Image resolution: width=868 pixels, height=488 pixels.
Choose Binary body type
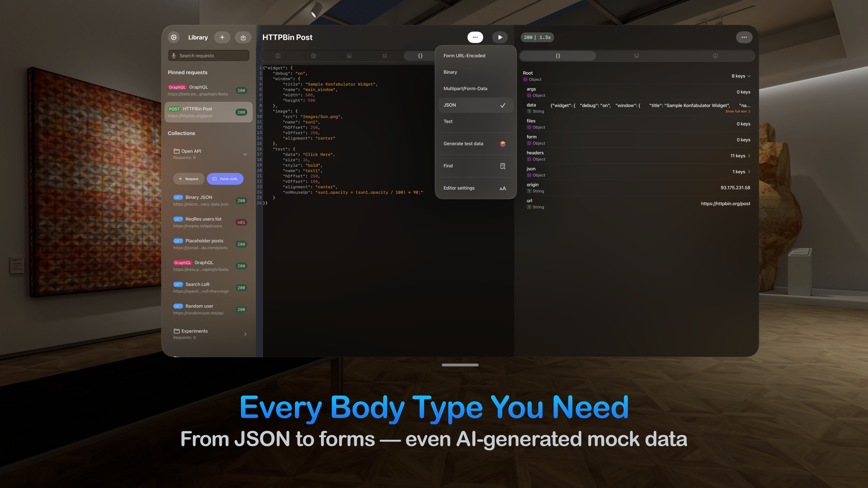(x=475, y=72)
